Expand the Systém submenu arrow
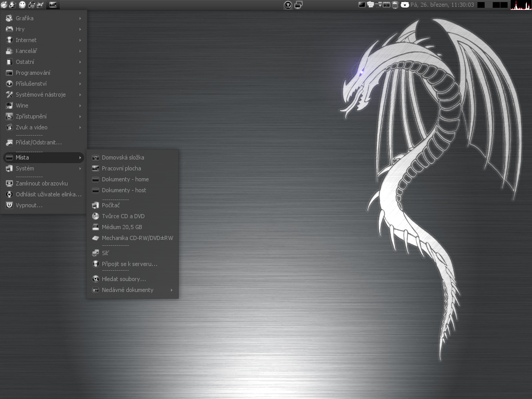 pos(80,169)
